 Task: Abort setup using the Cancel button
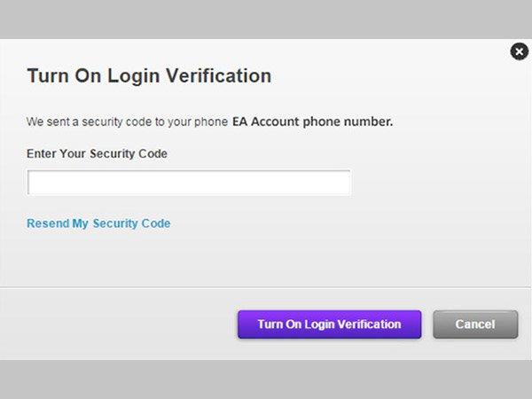pos(475,325)
